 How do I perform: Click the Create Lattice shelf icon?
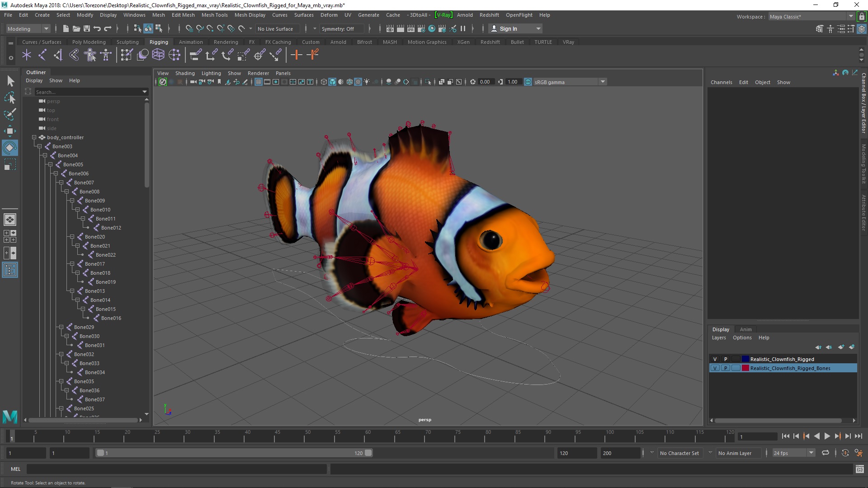click(158, 55)
